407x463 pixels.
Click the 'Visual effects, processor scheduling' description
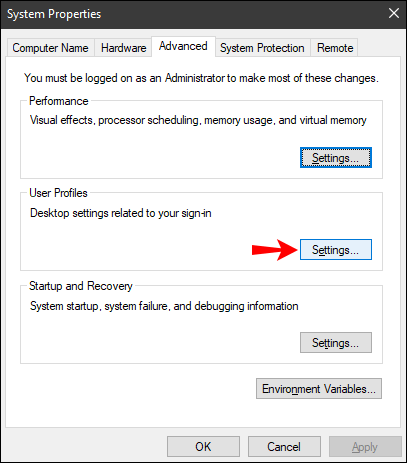pos(198,120)
